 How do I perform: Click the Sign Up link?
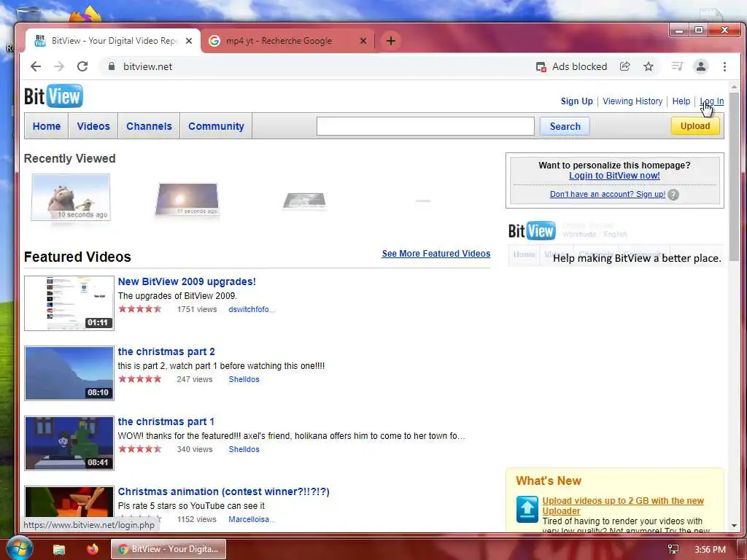tap(576, 101)
